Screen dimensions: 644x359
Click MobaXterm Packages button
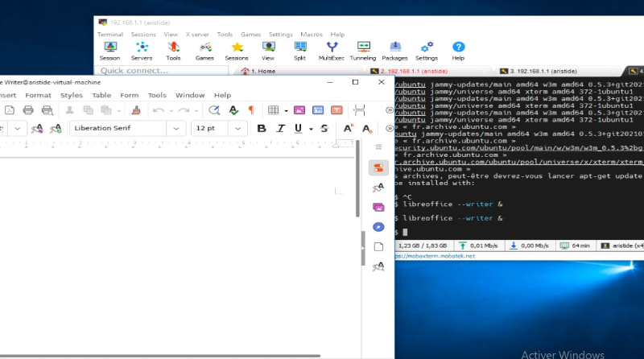point(394,51)
